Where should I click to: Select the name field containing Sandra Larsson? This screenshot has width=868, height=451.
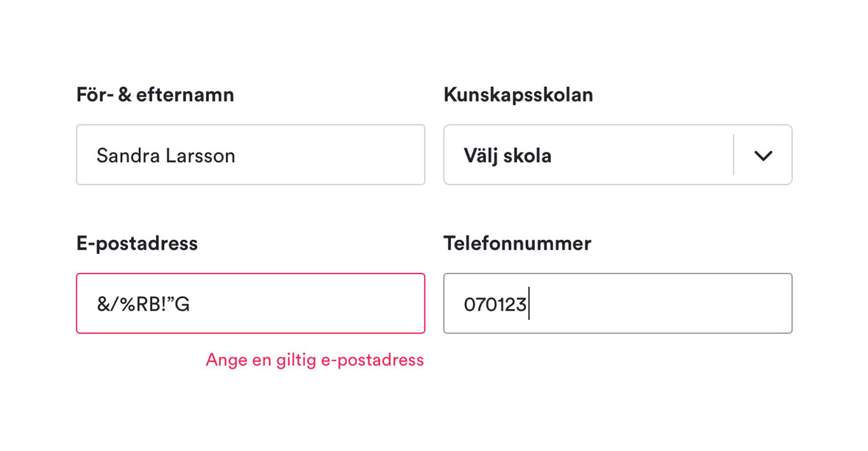tap(250, 155)
